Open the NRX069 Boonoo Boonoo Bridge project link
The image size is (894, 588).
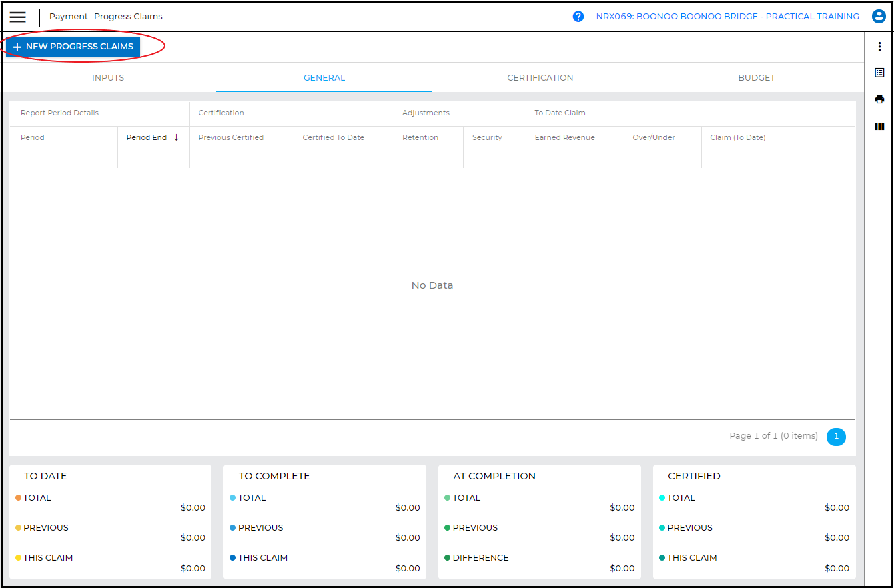tap(728, 17)
